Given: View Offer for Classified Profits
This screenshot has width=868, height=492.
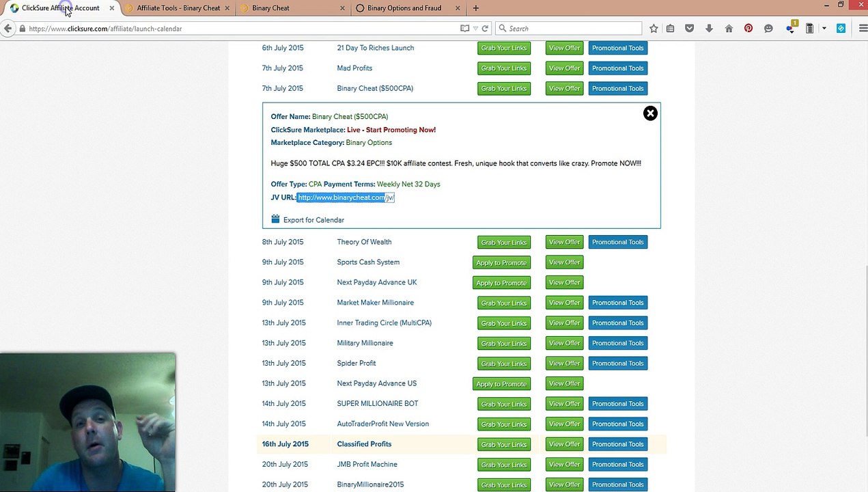Looking at the screenshot, I should 565,444.
